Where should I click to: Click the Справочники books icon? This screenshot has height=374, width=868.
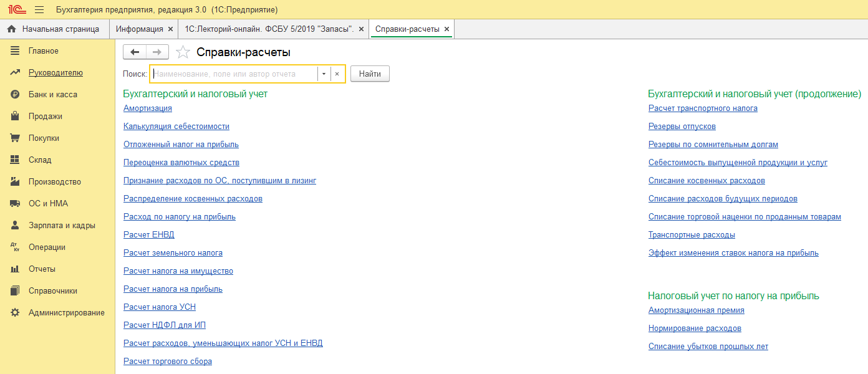point(15,291)
